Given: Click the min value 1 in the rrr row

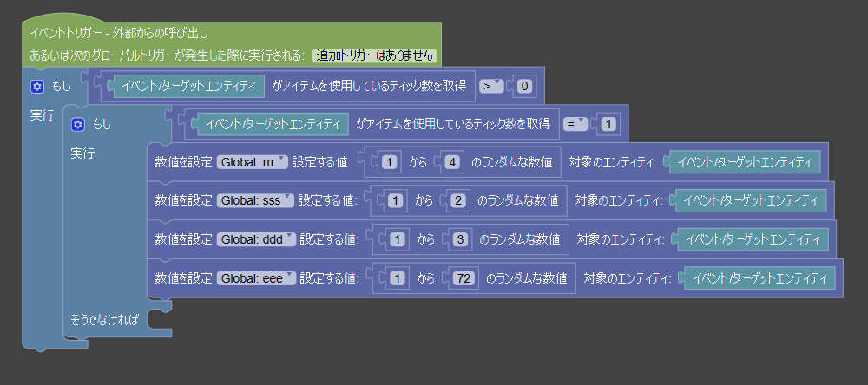Looking at the screenshot, I should coord(391,163).
